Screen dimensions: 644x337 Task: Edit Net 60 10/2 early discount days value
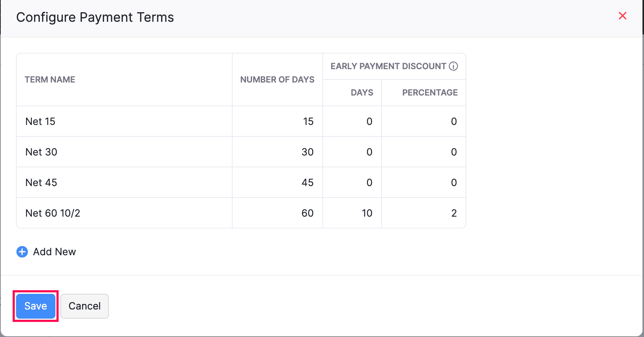pyautogui.click(x=352, y=213)
